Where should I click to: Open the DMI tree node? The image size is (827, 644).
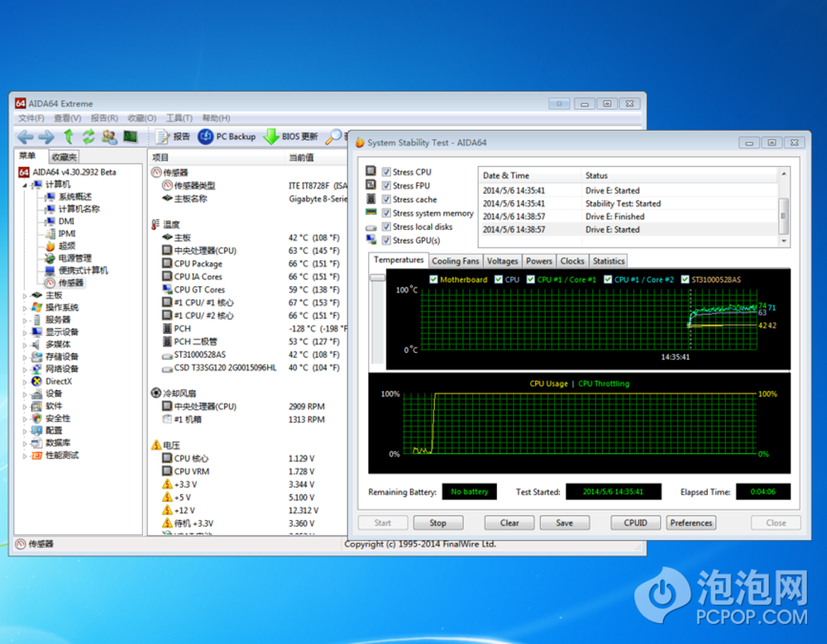(x=66, y=221)
